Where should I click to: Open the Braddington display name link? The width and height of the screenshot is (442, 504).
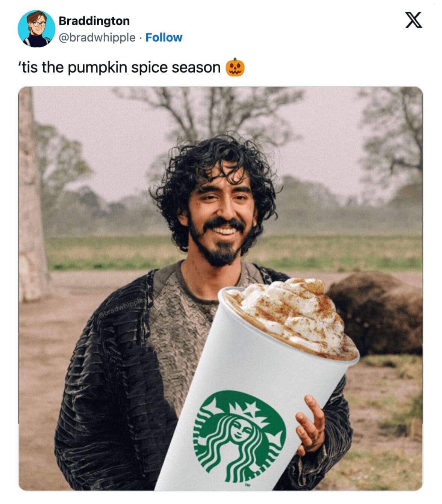(x=94, y=21)
